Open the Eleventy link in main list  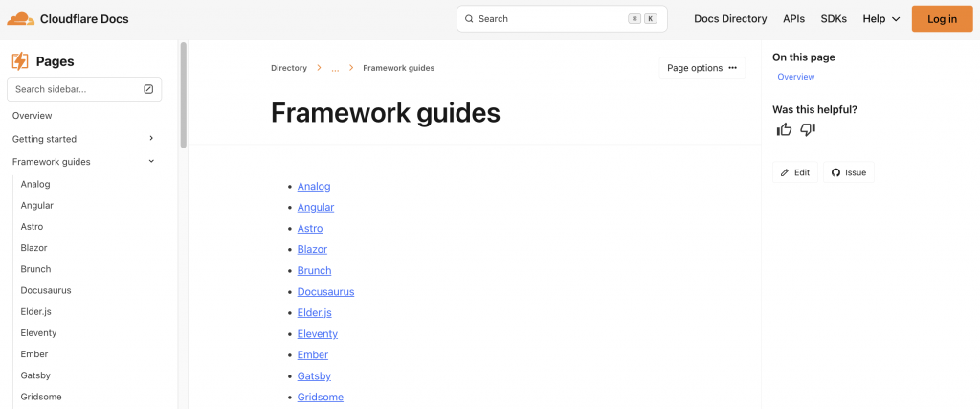point(318,334)
